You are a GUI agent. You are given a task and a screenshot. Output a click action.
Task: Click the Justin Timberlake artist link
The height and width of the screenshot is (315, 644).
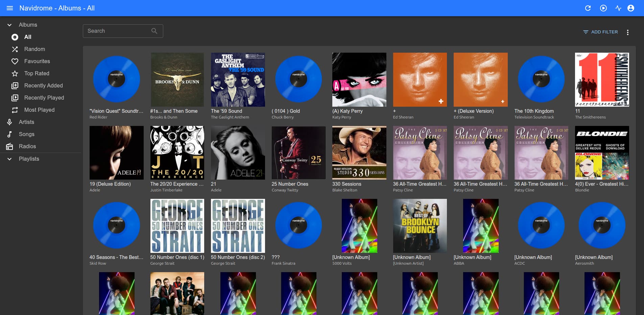pos(166,190)
